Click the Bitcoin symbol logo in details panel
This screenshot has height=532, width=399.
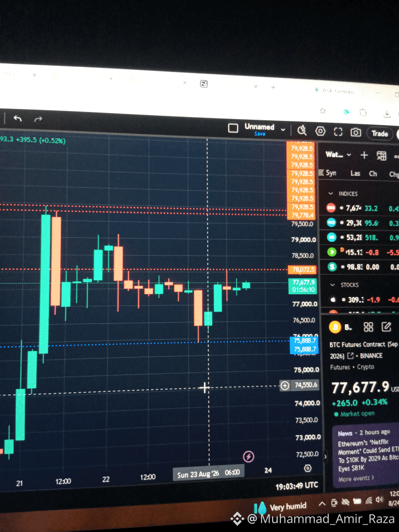pyautogui.click(x=335, y=327)
